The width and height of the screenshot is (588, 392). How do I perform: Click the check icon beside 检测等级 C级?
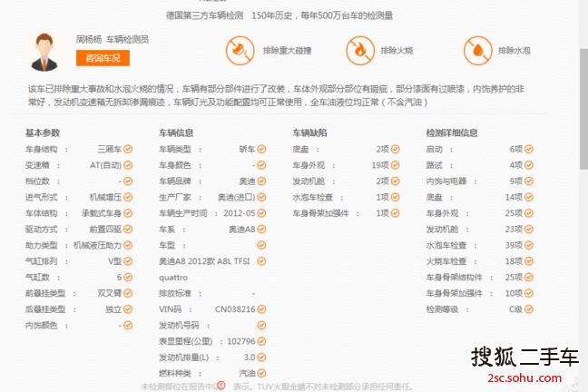[x=529, y=309]
